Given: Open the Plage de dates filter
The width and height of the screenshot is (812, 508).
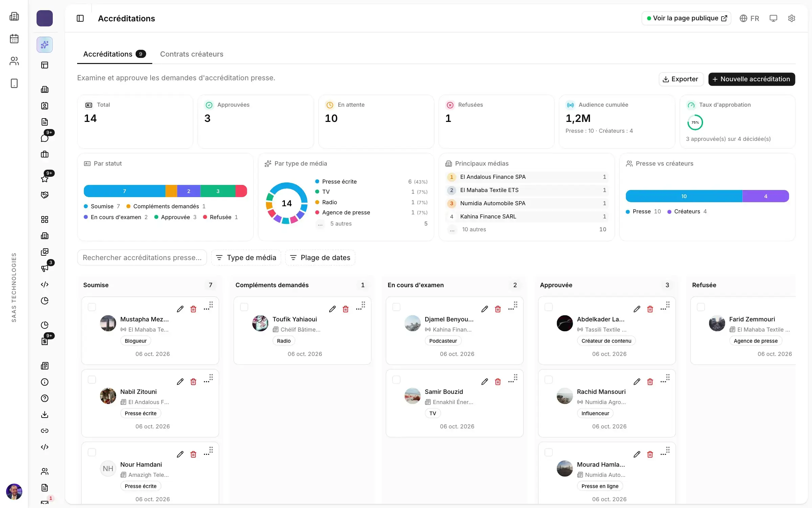Looking at the screenshot, I should click(320, 258).
